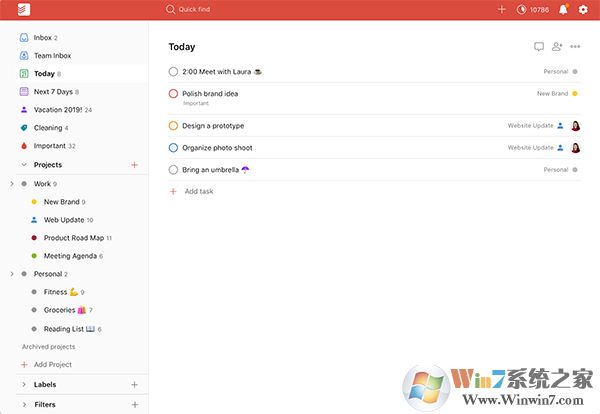This screenshot has width=600, height=414.
Task: Click the Todoist logo icon
Action: [x=24, y=9]
